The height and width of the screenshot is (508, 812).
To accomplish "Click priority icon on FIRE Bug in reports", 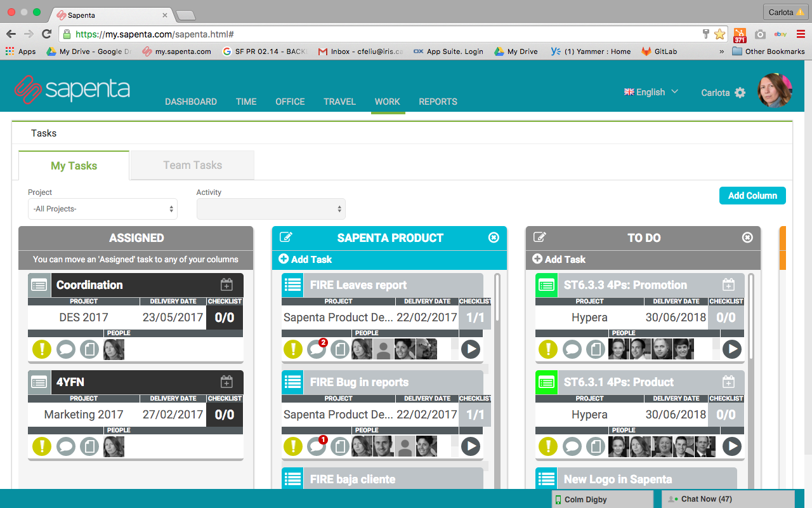I will (293, 446).
